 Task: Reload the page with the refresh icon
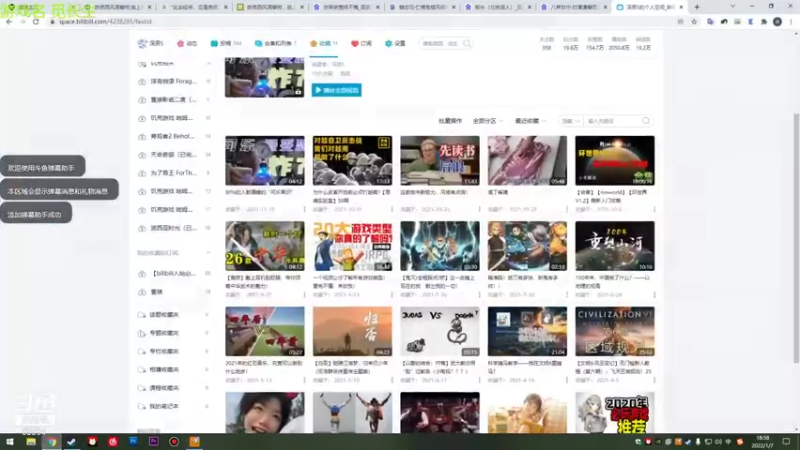pyautogui.click(x=36, y=22)
